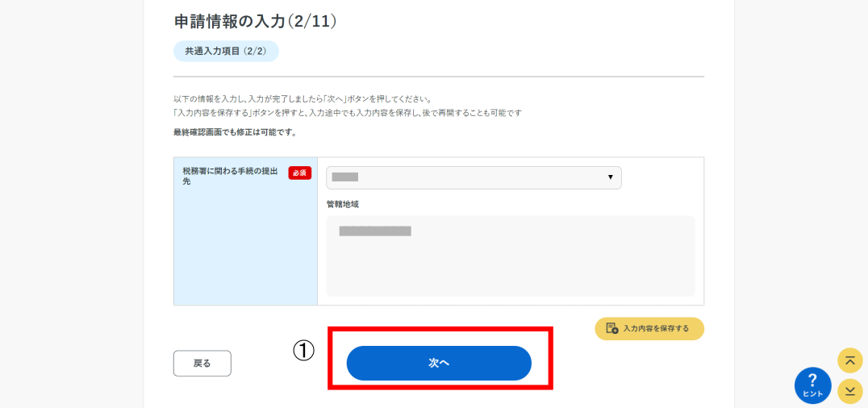Click the blue 次へ button
The height and width of the screenshot is (408, 868).
tap(439, 363)
